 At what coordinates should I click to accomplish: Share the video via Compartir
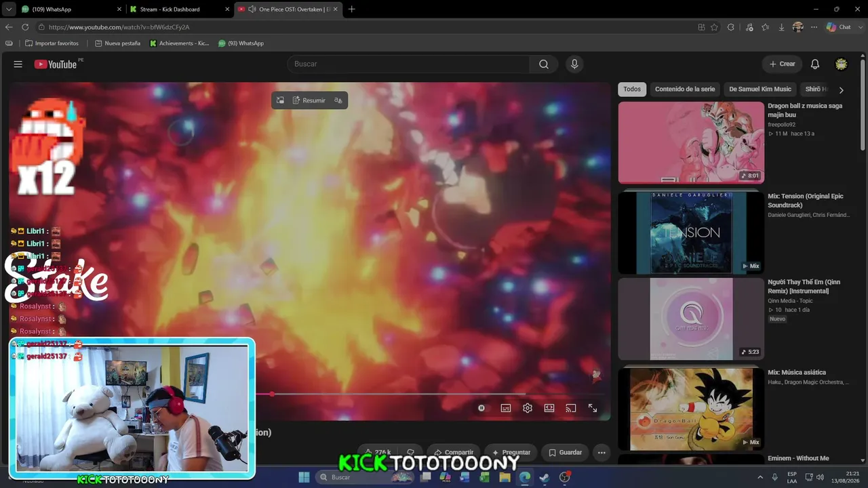pyautogui.click(x=454, y=452)
